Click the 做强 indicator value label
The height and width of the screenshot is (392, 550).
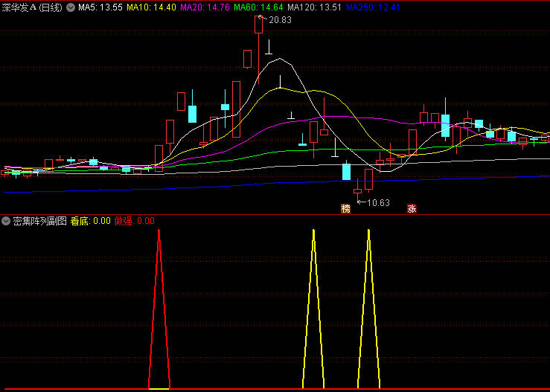point(135,221)
